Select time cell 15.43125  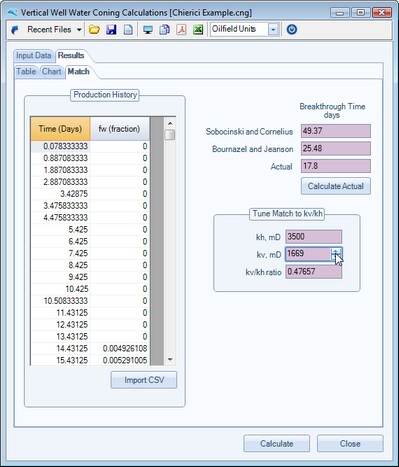tap(60, 360)
